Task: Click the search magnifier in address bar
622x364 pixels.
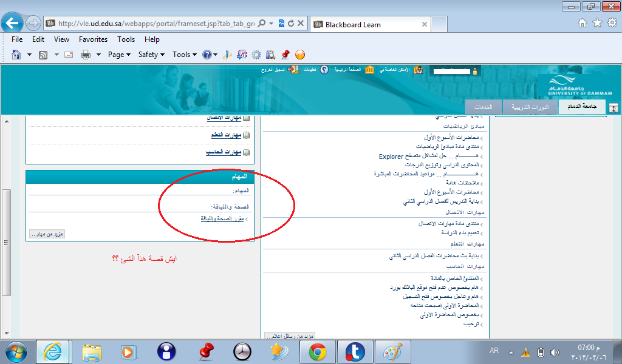Action: (x=262, y=24)
